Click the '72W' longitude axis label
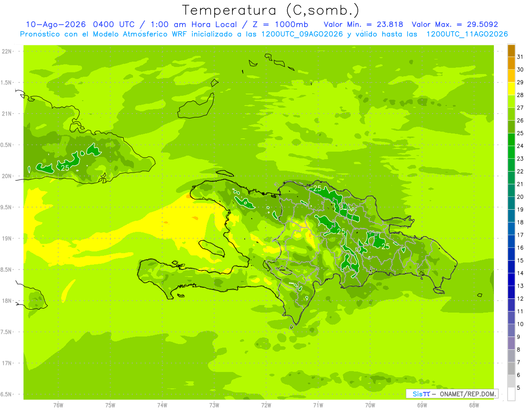The height and width of the screenshot is (411, 532). pyautogui.click(x=266, y=405)
